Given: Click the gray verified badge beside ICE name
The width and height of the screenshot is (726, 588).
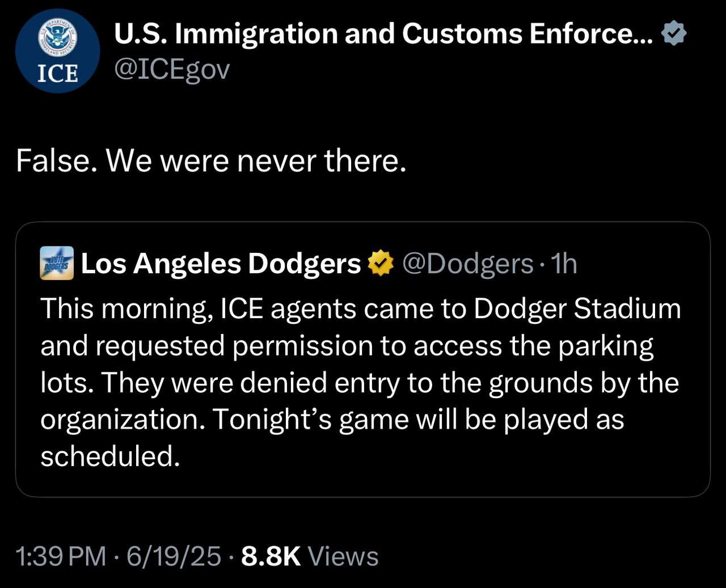Looking at the screenshot, I should pos(674,34).
